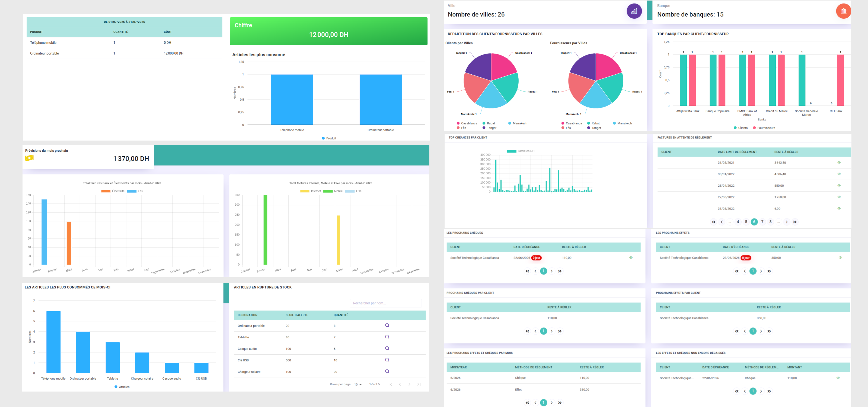Click the yellow money icon in Prévisions

(29, 158)
